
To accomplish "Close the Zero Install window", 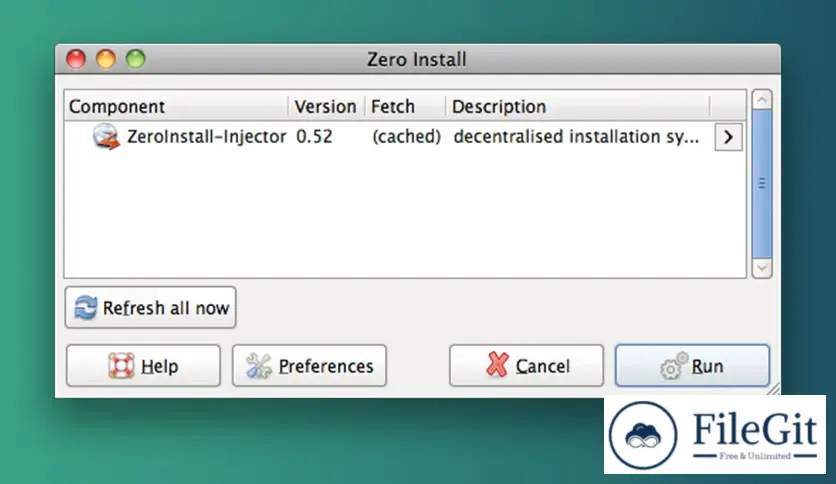I will (x=76, y=59).
